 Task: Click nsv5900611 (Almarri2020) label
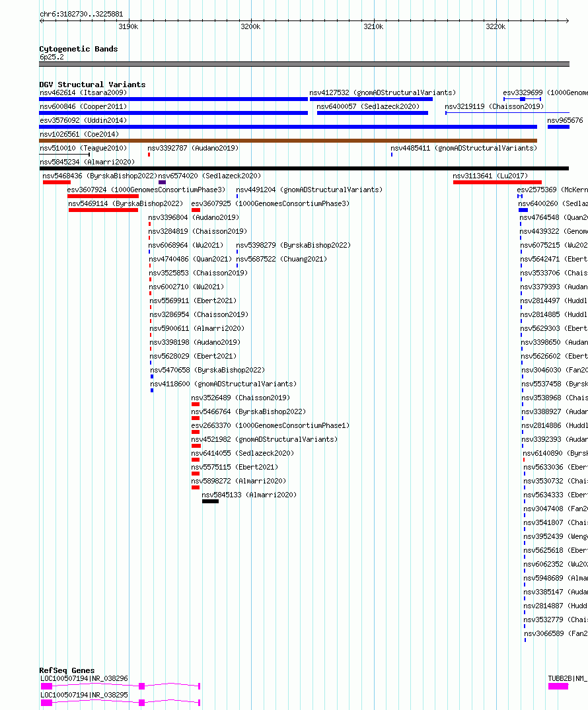coord(197,328)
